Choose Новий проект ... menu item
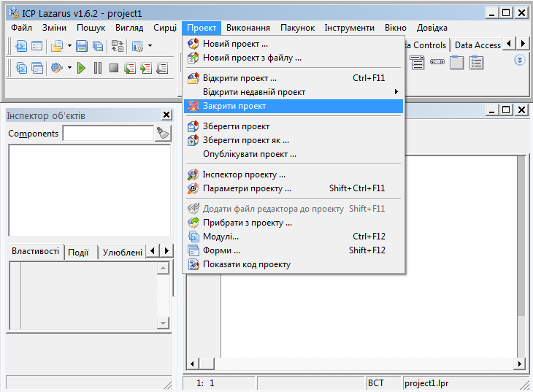Screen dimensions: 533x392 [x=294, y=44]
